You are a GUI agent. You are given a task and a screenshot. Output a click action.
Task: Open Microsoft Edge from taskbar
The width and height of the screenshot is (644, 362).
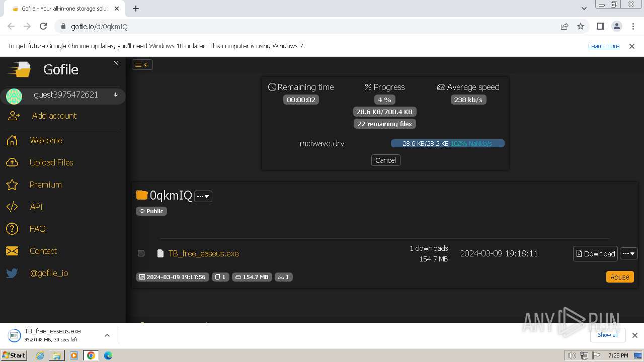point(108,355)
